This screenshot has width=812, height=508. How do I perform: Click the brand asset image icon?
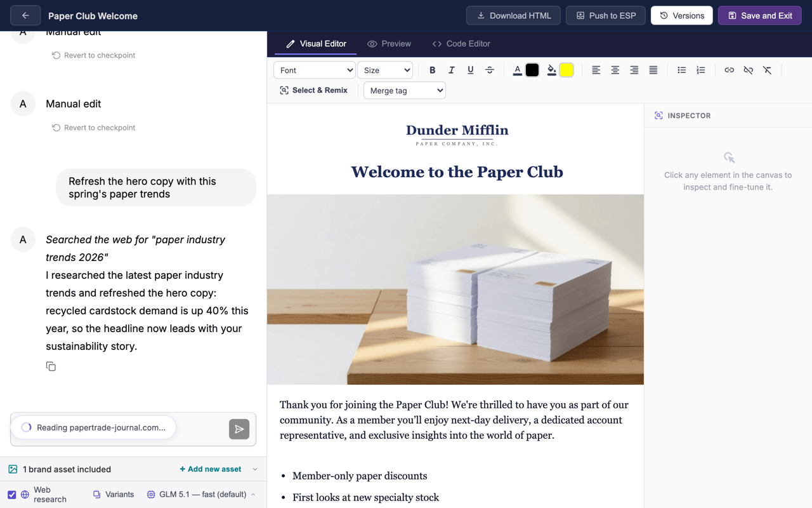click(13, 469)
